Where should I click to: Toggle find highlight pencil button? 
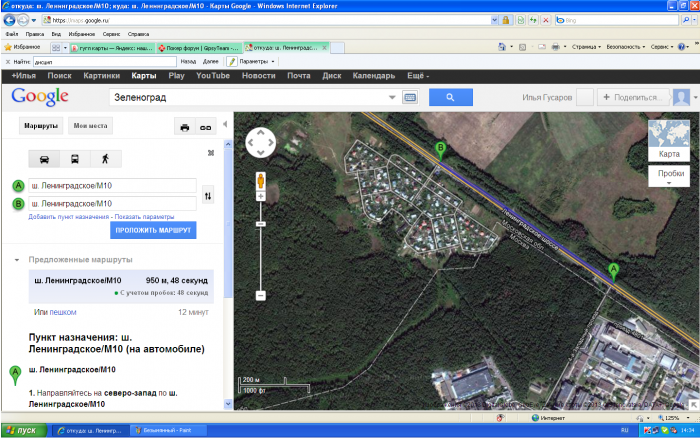pyautogui.click(x=232, y=62)
